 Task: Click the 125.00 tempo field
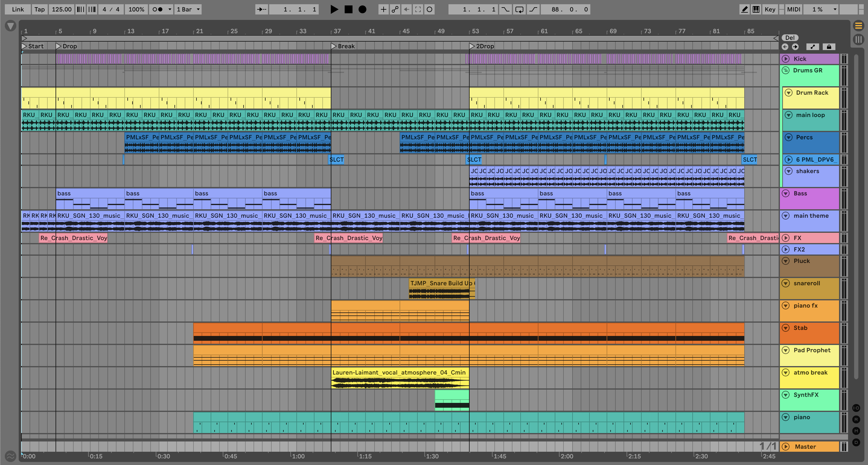[x=61, y=9]
